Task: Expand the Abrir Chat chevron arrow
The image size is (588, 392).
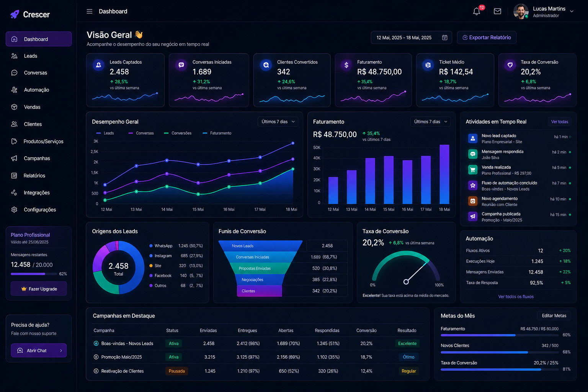Action: pyautogui.click(x=61, y=350)
